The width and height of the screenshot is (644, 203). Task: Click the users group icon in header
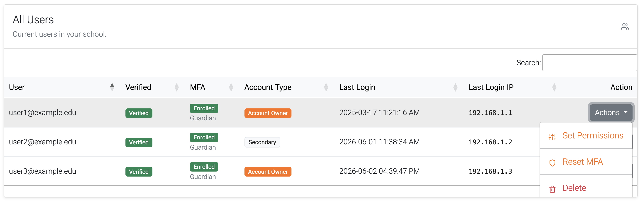point(624,26)
